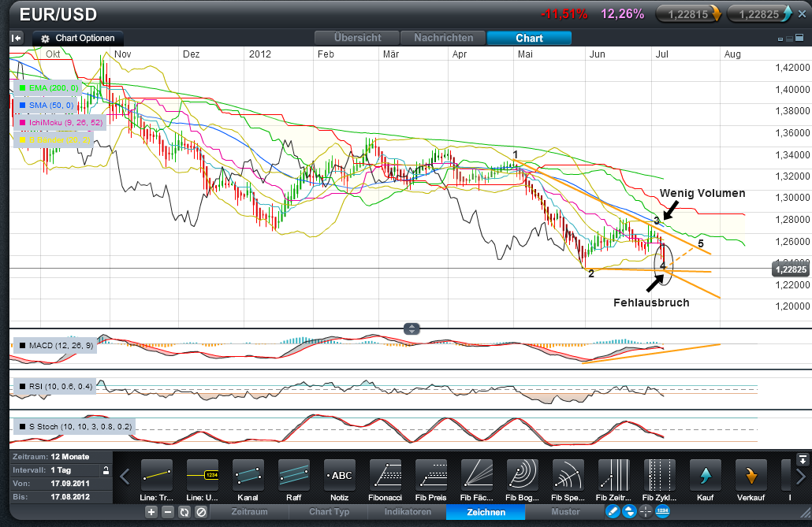Switch to the Übersicht tab
The image size is (812, 527).
357,38
